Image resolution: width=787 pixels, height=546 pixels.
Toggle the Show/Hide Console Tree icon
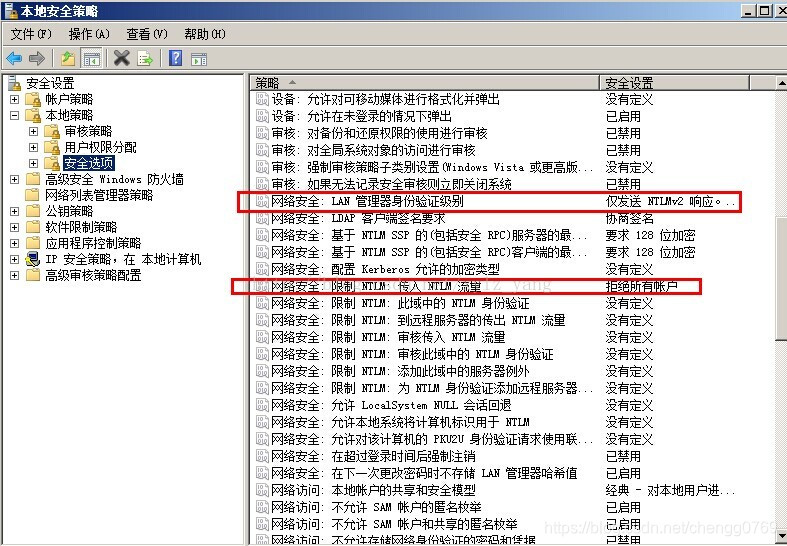tap(92, 58)
